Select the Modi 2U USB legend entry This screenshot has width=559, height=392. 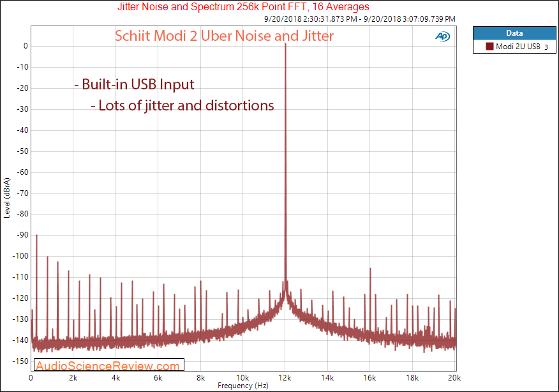514,47
